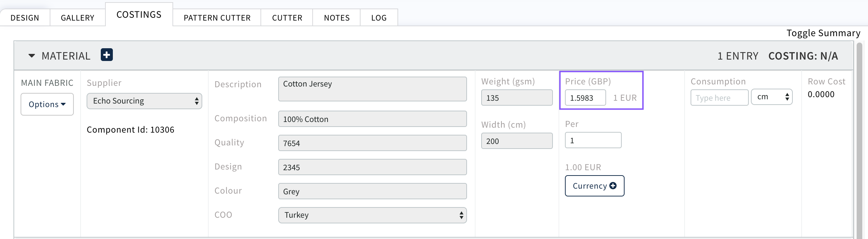Open the Options dropdown under Main Fabric
The image size is (868, 239).
(x=47, y=104)
